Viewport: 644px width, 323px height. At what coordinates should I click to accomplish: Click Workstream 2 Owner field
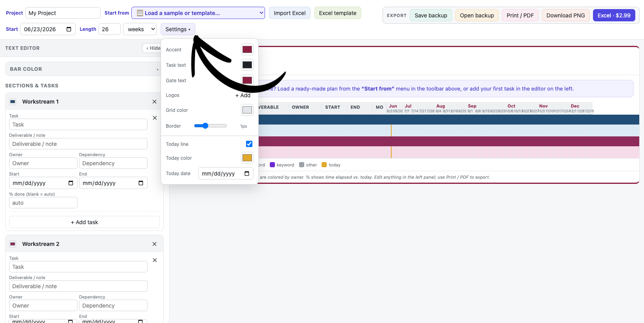click(x=43, y=306)
